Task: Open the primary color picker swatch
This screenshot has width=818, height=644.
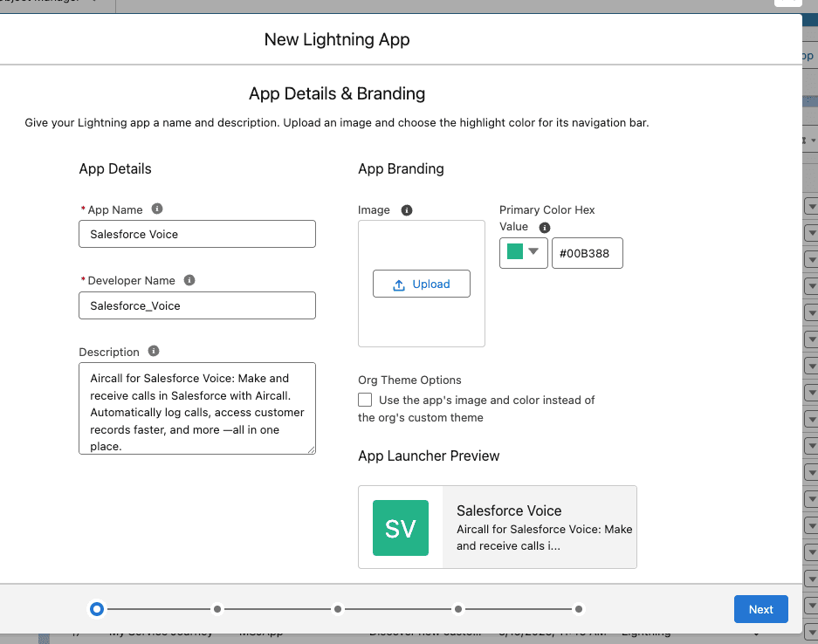Action: point(524,253)
